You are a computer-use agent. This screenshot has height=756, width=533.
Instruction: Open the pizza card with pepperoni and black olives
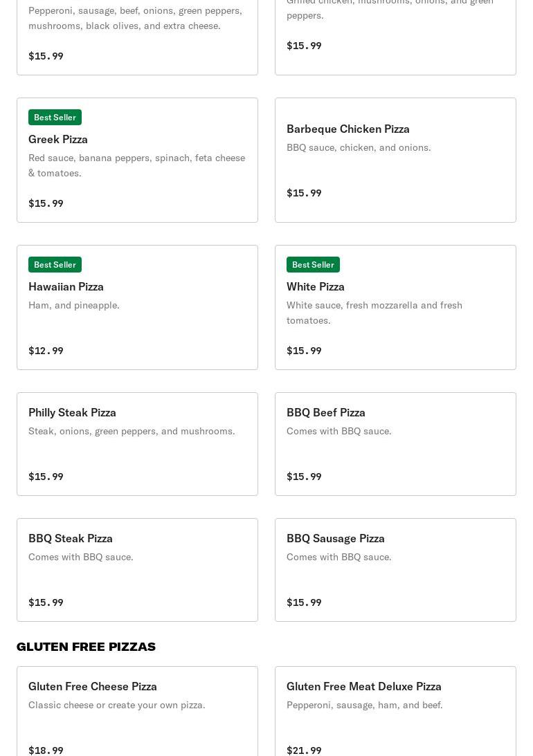pyautogui.click(x=138, y=34)
